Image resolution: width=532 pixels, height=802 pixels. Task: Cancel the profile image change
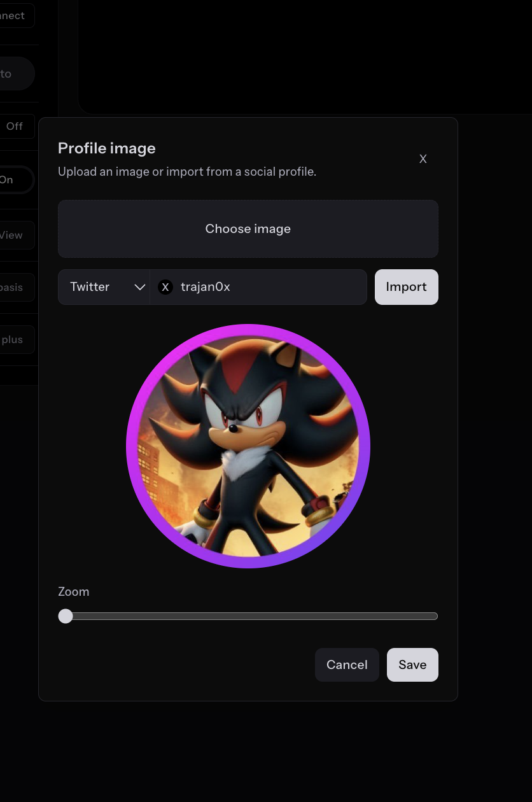pyautogui.click(x=347, y=665)
